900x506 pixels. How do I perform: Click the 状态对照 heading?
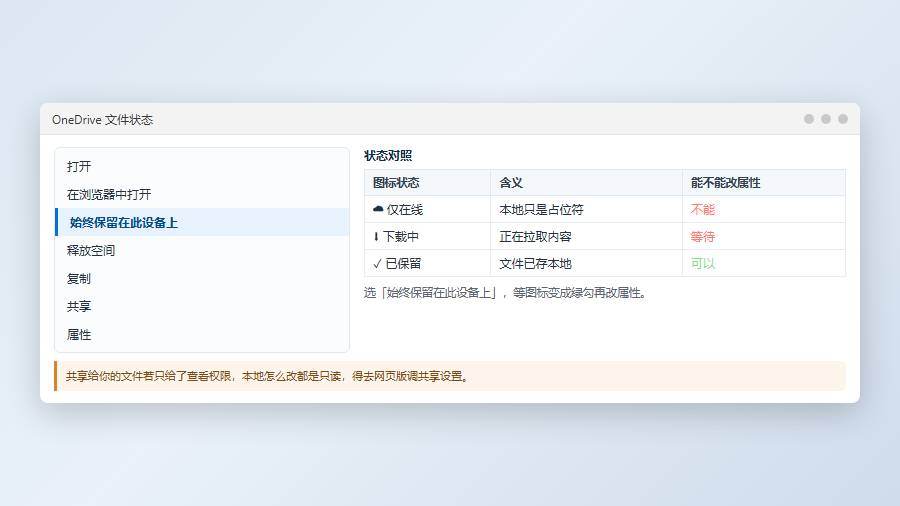point(388,155)
